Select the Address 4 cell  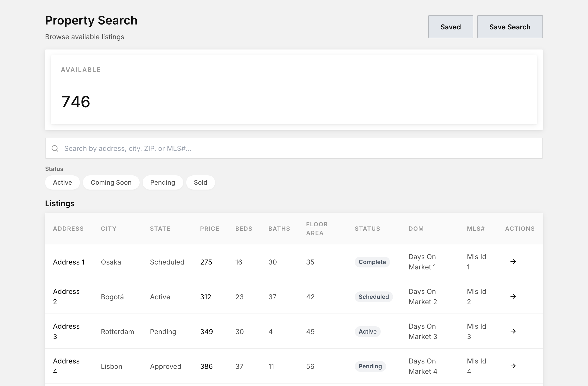[x=66, y=366]
